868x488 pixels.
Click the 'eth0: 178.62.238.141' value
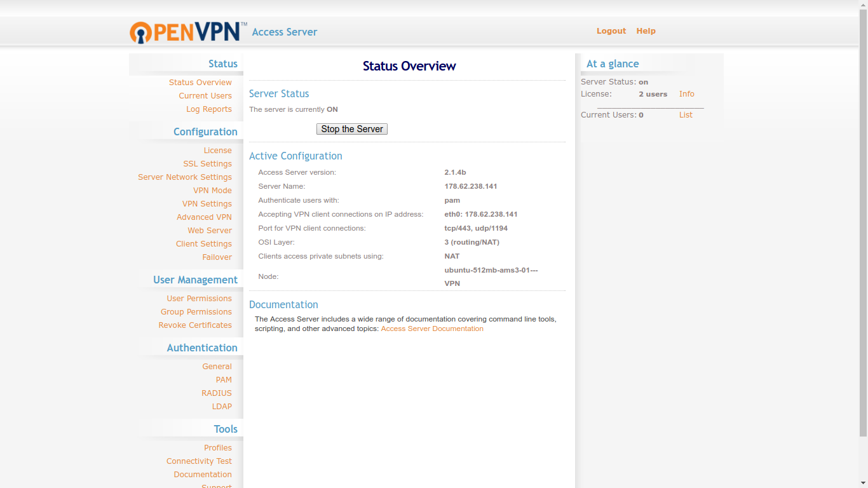(481, 215)
